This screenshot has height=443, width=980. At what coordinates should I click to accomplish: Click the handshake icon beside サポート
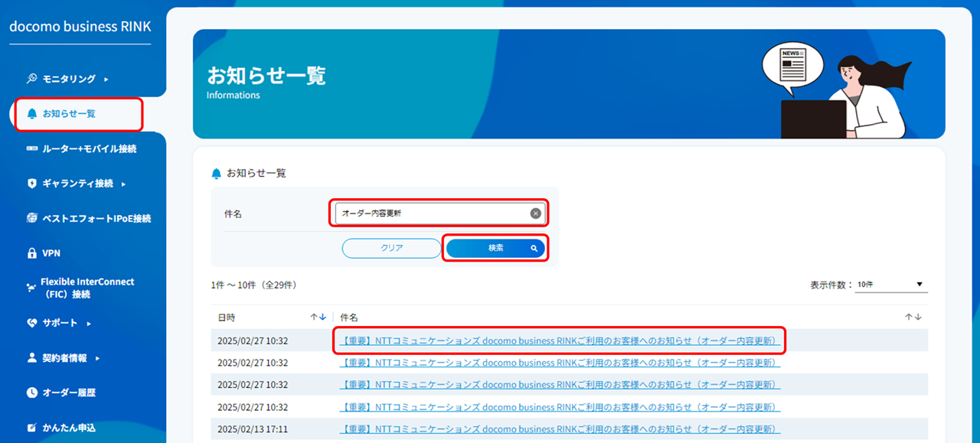(x=31, y=323)
